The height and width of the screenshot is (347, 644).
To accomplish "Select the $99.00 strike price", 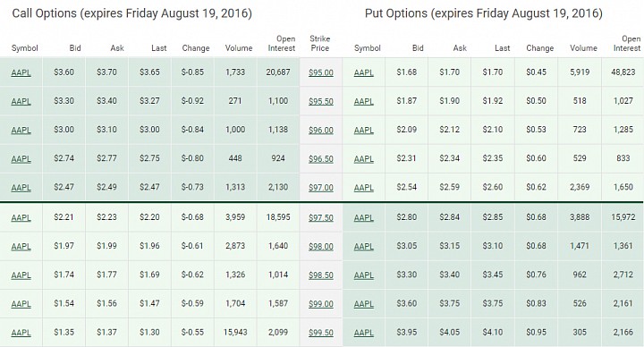I will (321, 304).
